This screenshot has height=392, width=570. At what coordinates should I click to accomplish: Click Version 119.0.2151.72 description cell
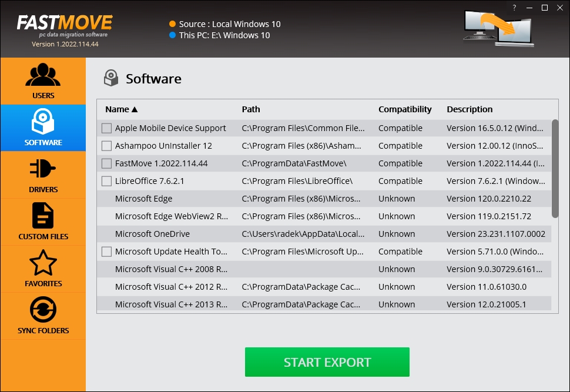click(x=489, y=216)
